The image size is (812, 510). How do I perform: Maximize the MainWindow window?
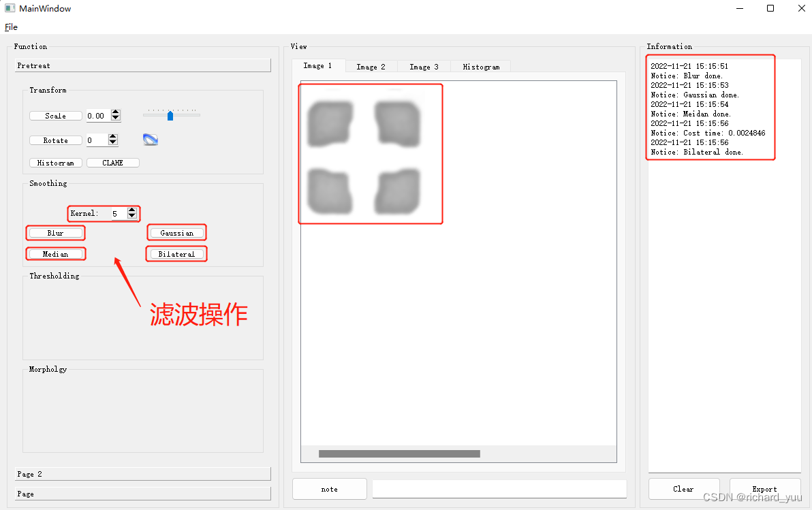pyautogui.click(x=770, y=8)
